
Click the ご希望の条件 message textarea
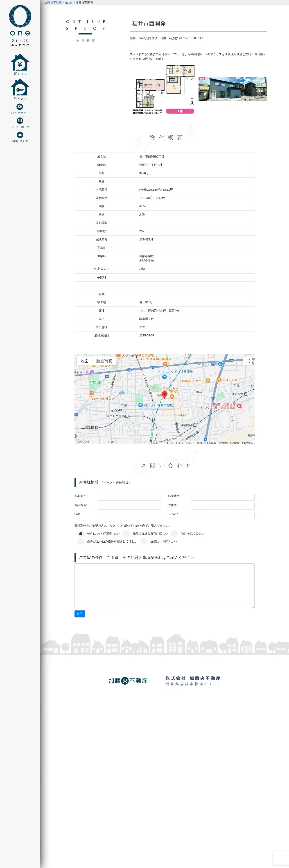click(165, 586)
